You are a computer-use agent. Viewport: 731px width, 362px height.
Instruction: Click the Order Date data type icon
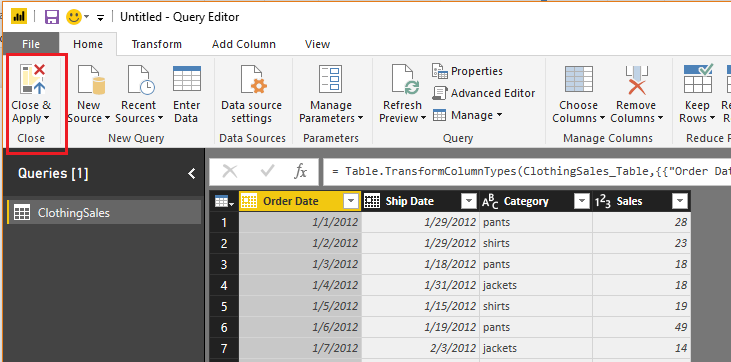[249, 202]
